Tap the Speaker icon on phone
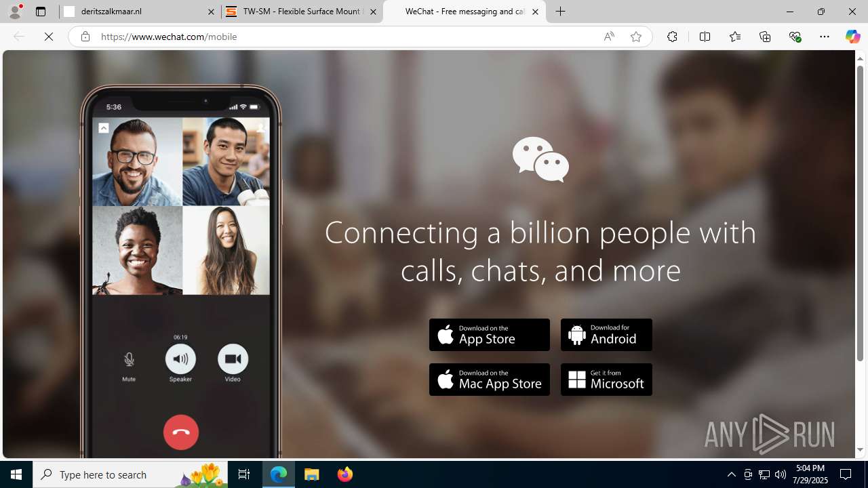The width and height of the screenshot is (868, 488). point(180,359)
